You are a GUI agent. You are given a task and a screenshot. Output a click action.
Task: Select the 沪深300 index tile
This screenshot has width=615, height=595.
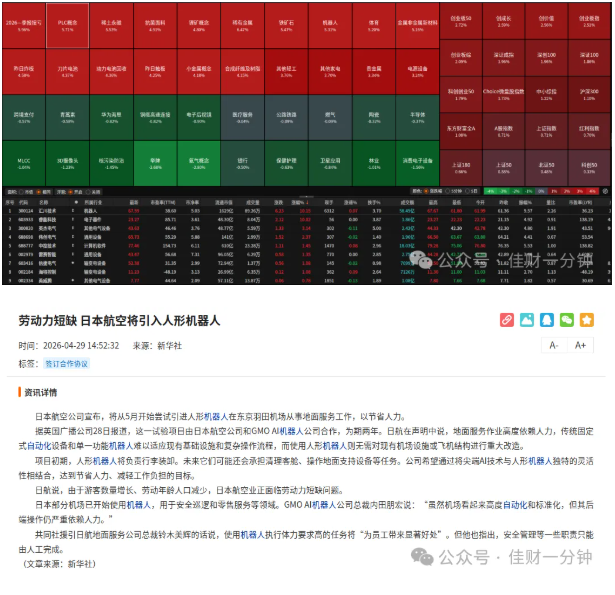click(589, 94)
